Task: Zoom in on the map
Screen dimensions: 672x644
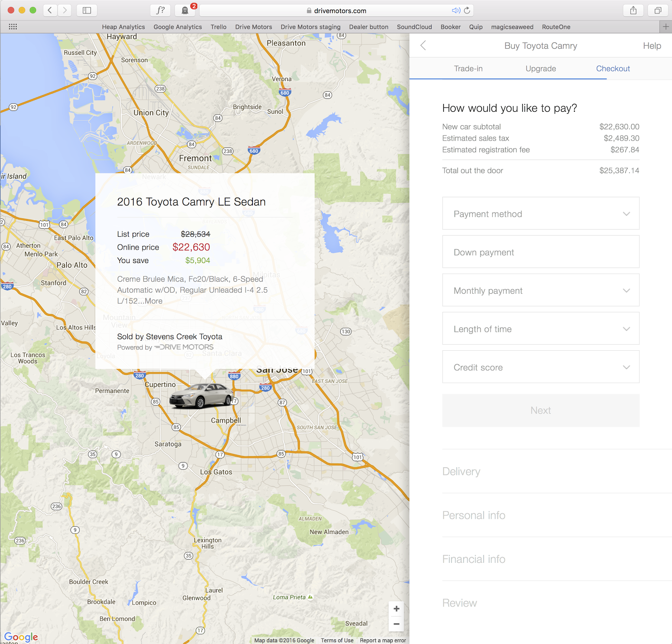Action: [x=396, y=609]
